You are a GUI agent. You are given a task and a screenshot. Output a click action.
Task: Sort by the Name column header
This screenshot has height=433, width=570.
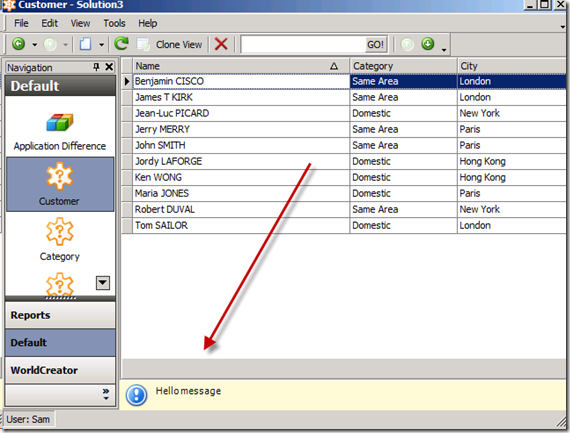[236, 66]
